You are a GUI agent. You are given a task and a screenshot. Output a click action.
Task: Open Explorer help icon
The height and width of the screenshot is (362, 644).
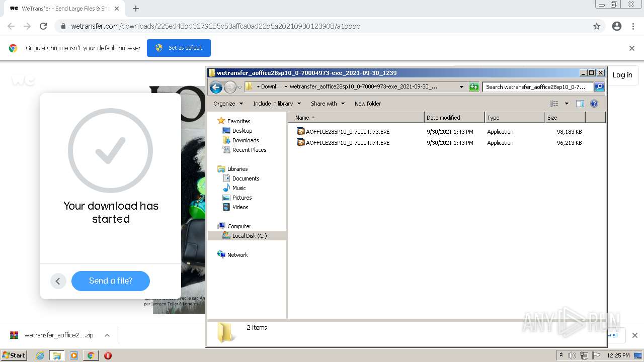pos(594,104)
